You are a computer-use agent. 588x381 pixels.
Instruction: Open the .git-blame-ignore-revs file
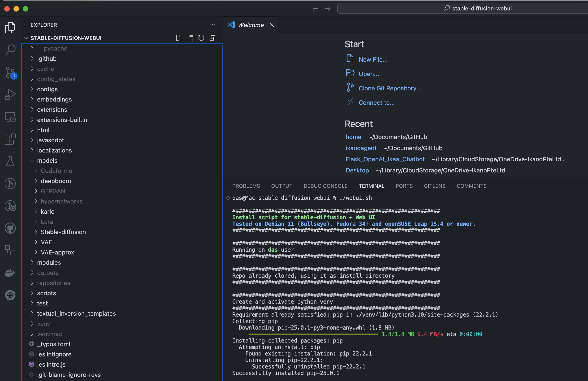point(69,375)
